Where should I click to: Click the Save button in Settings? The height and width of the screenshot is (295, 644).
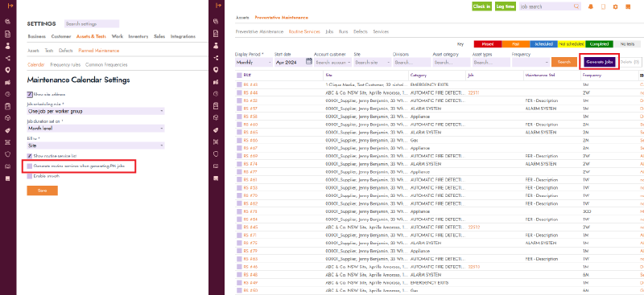click(43, 191)
